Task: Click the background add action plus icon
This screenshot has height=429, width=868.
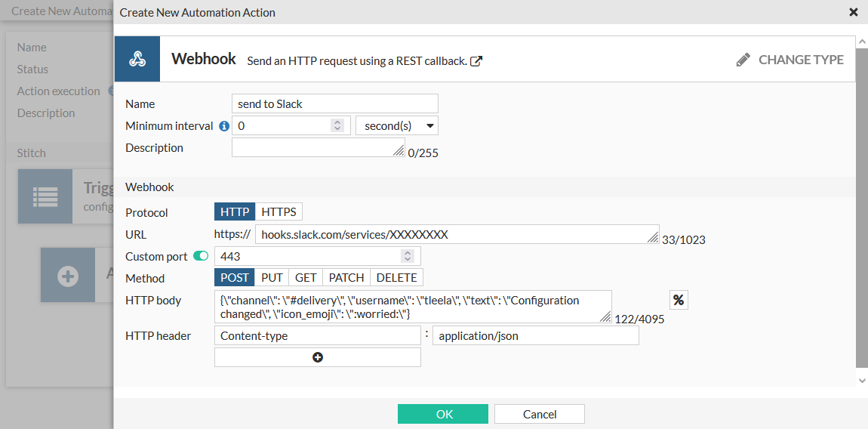Action: tap(68, 276)
